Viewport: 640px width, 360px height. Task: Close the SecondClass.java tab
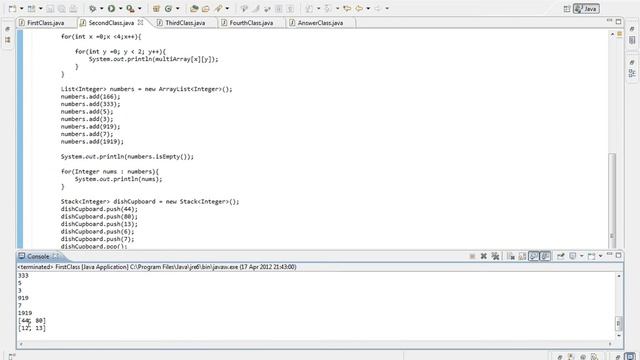point(140,22)
